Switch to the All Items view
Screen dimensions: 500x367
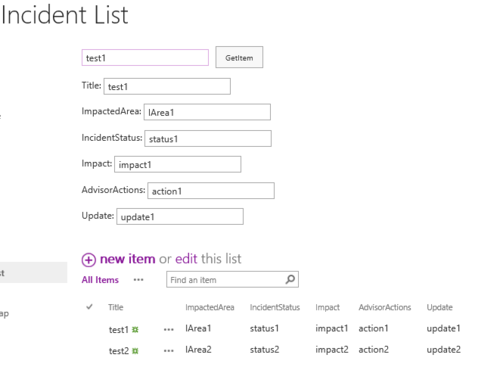coord(100,280)
